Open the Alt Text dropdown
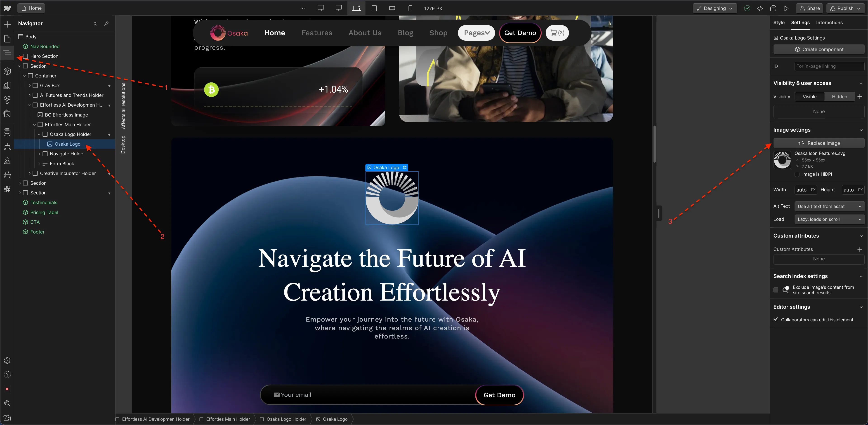The height and width of the screenshot is (425, 868). coord(829,206)
